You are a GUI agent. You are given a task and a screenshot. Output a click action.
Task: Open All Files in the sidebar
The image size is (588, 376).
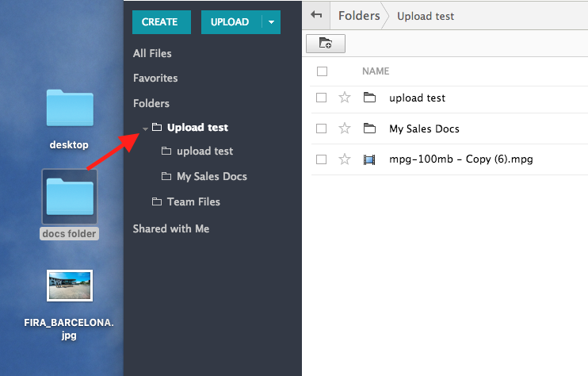[152, 53]
